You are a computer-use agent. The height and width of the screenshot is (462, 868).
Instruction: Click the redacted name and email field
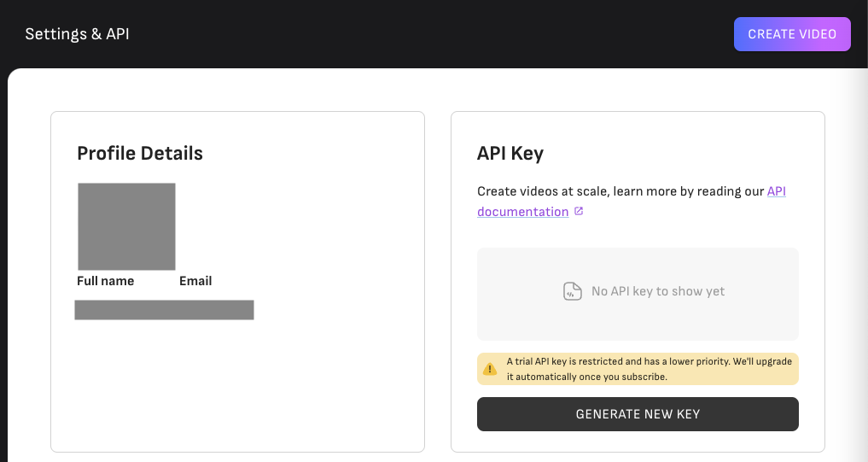pyautogui.click(x=164, y=310)
